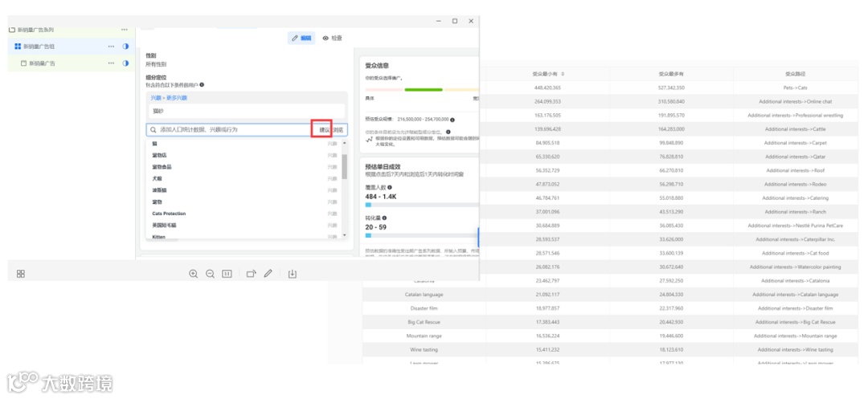
Task: Open thumbnail grid view in the viewer toolbar
Action: [20, 274]
